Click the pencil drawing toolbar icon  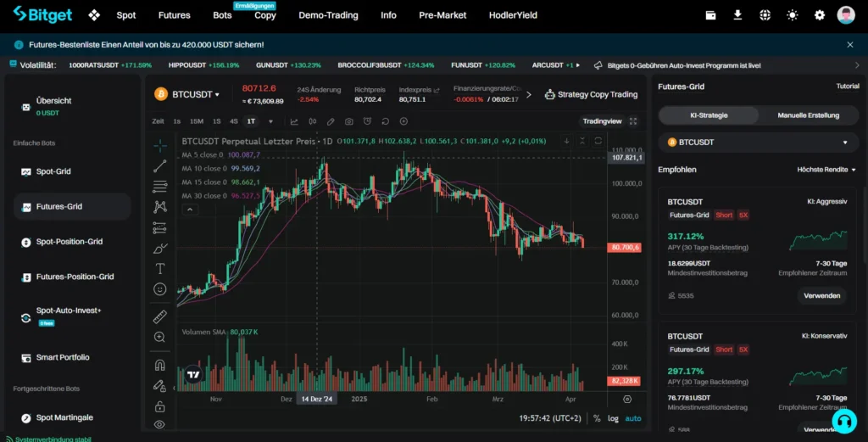331,121
